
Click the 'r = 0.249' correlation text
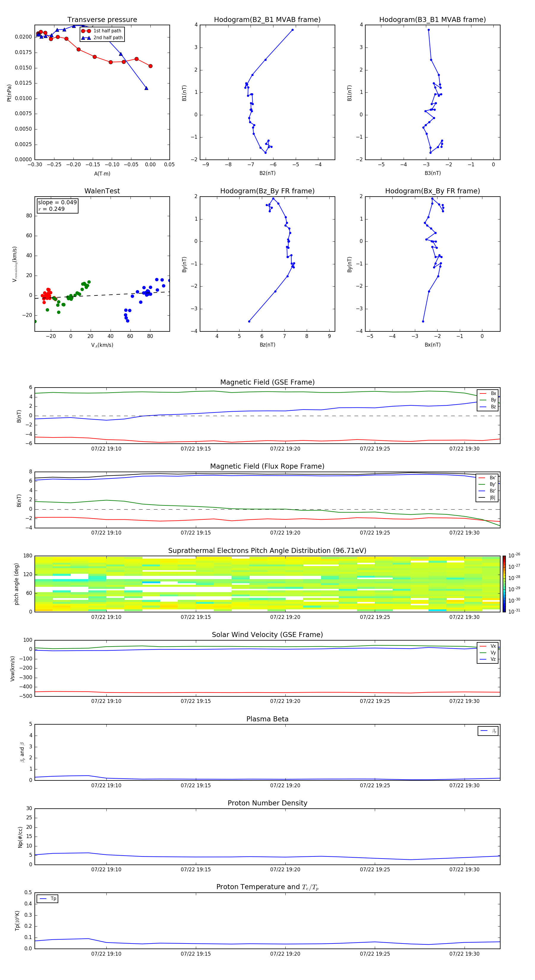tap(51, 209)
